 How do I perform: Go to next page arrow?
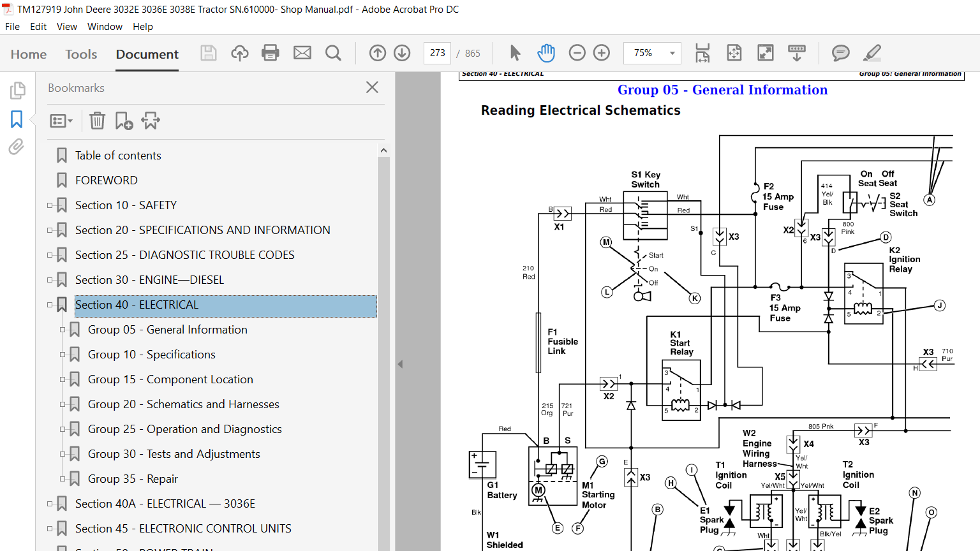pyautogui.click(x=402, y=53)
